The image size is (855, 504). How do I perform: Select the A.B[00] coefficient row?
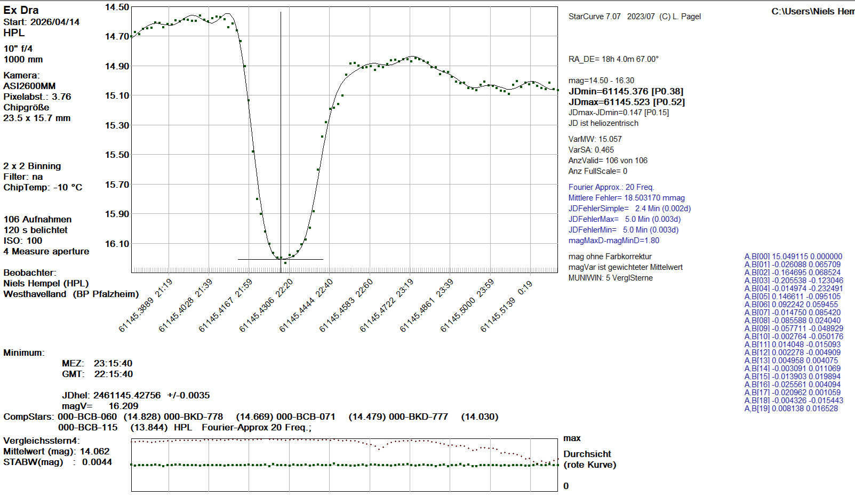coord(793,257)
